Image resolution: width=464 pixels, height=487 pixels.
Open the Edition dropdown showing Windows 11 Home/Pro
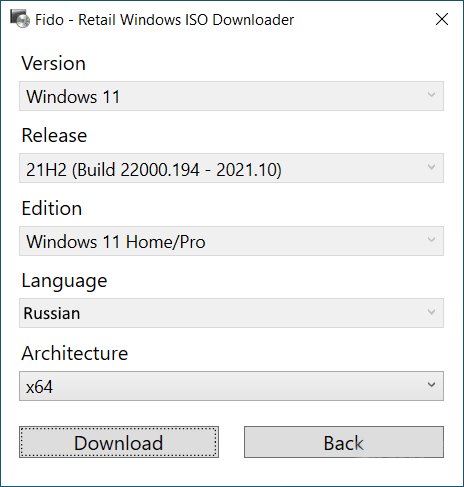coord(231,241)
